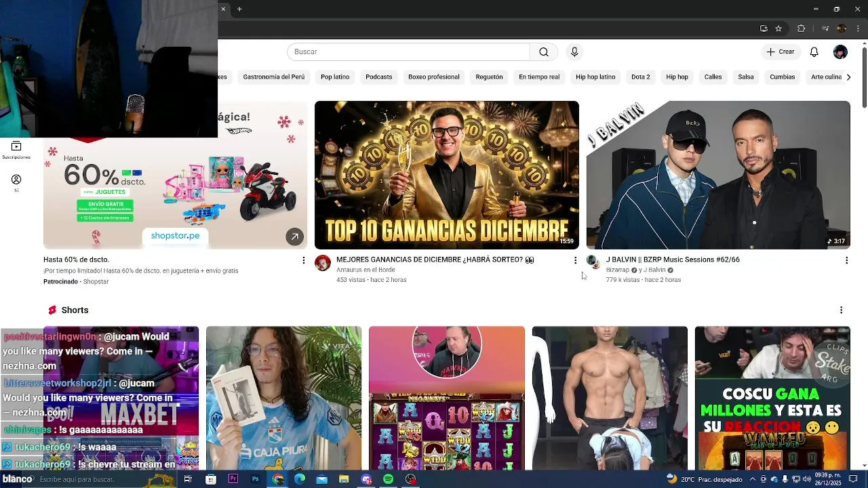Click the Crear button
Image resolution: width=868 pixels, height=488 pixels.
(781, 52)
